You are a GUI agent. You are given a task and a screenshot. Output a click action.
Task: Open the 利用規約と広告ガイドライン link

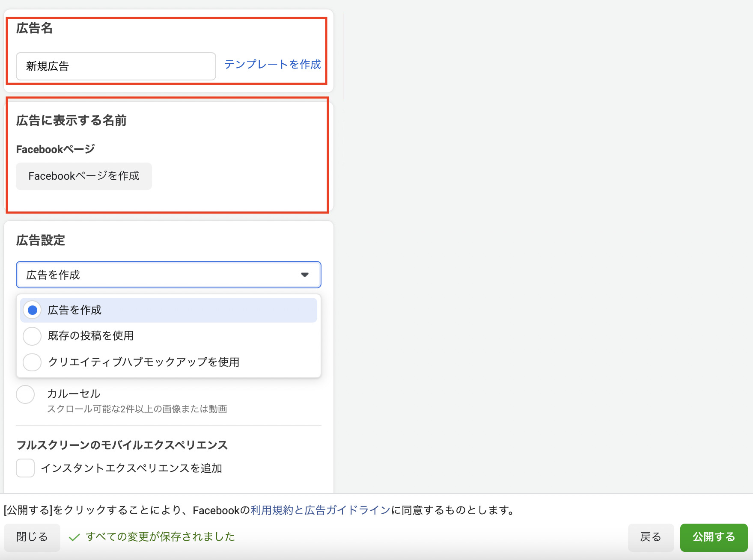tap(320, 510)
